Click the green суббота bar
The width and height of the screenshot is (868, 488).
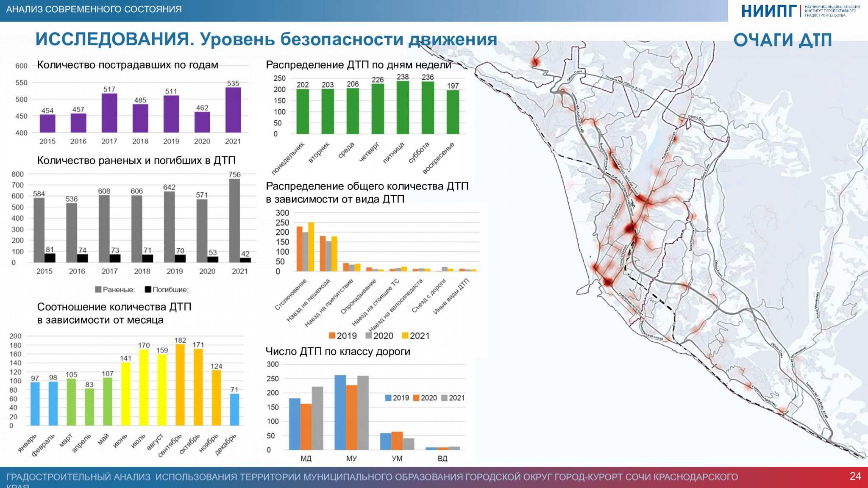pos(428,108)
